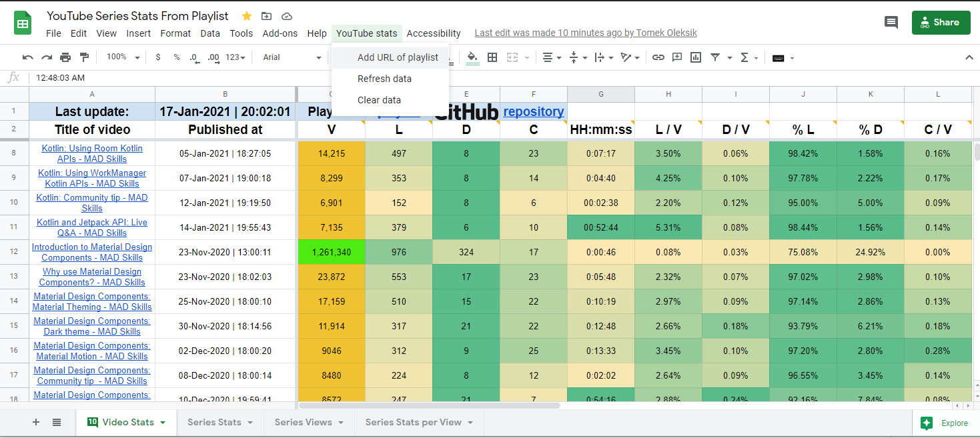The width and height of the screenshot is (980, 438).
Task: Activate the paint format tool
Action: pyautogui.click(x=84, y=57)
